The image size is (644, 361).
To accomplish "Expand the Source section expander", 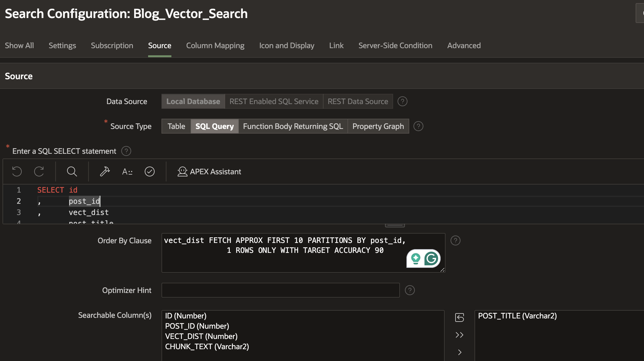I will click(19, 76).
